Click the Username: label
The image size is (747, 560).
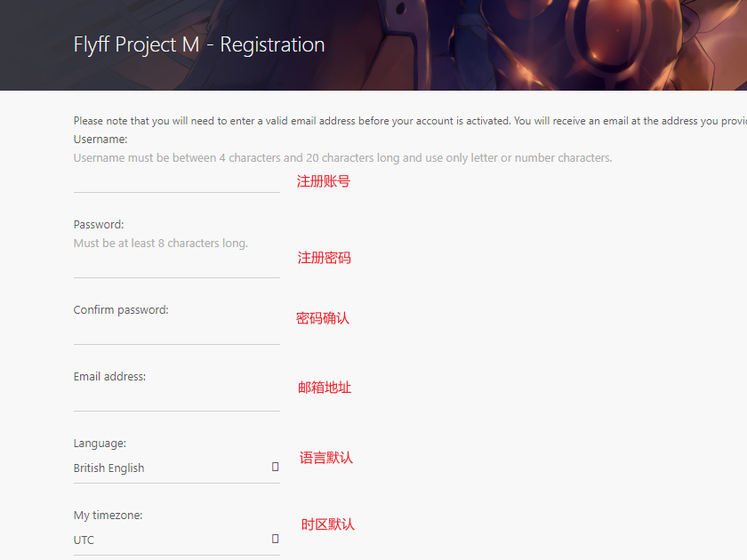pyautogui.click(x=100, y=140)
